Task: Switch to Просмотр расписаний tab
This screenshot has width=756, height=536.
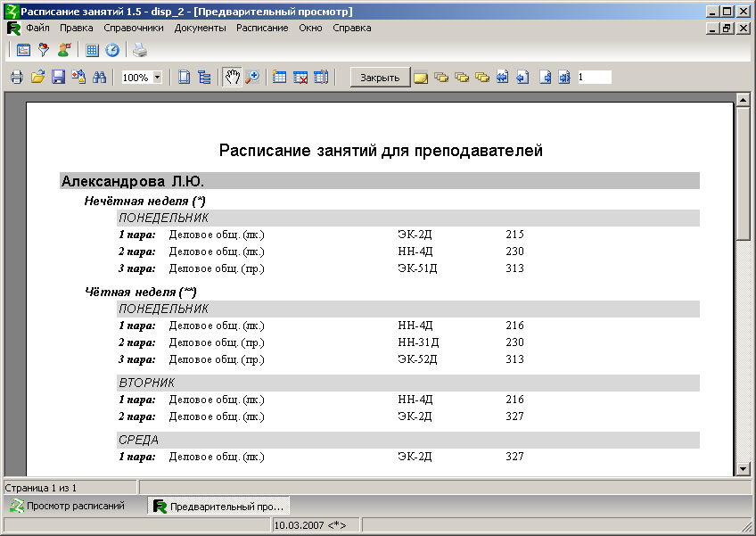Action: pyautogui.click(x=68, y=506)
